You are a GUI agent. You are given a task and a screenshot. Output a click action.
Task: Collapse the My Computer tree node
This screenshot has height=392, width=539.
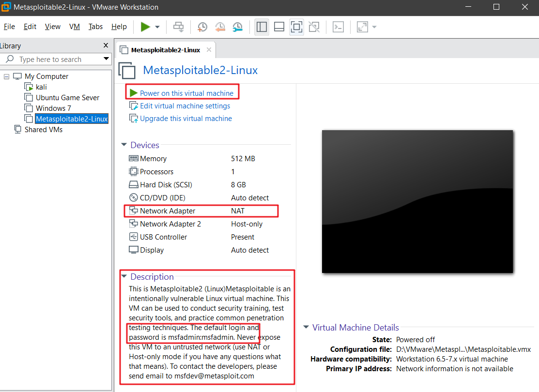click(x=6, y=76)
